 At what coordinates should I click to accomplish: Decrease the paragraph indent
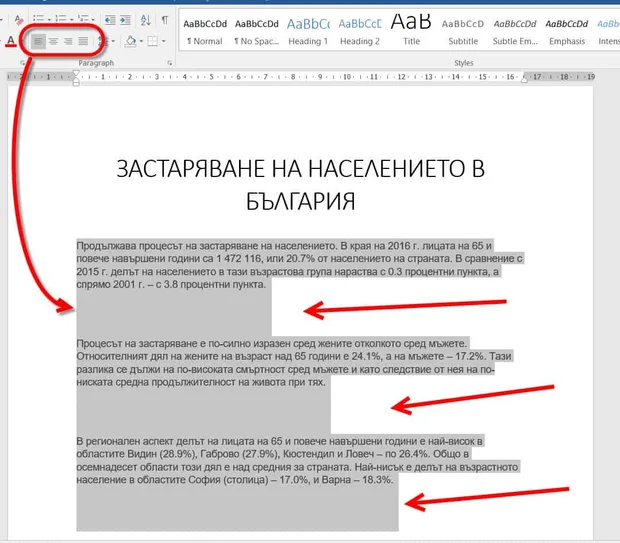coord(110,19)
